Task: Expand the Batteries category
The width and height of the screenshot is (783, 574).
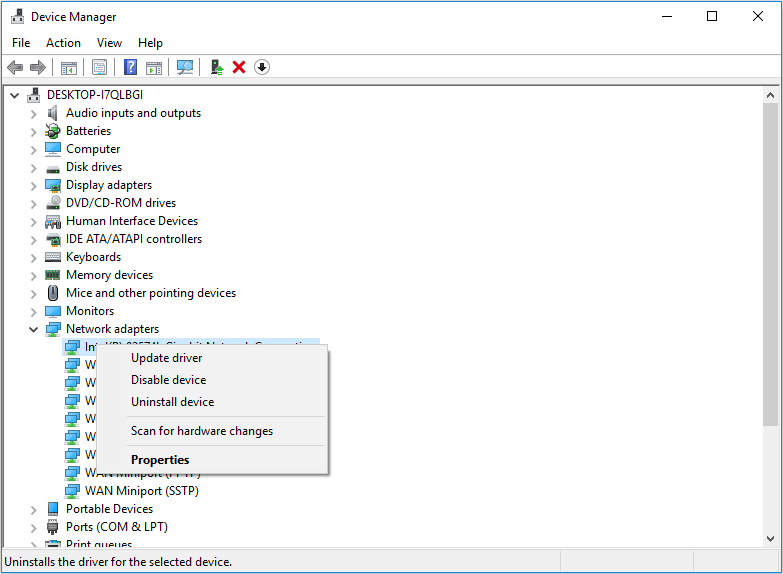Action: pyautogui.click(x=33, y=132)
